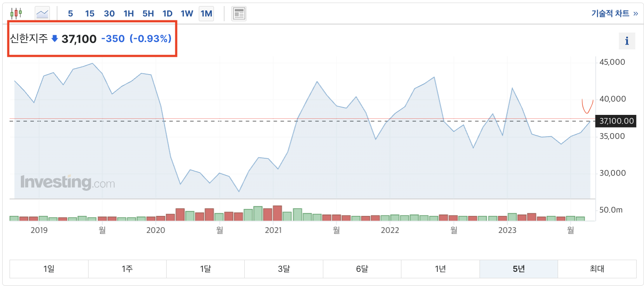Choose the 1H interval
The height and width of the screenshot is (287, 644).
click(x=128, y=13)
